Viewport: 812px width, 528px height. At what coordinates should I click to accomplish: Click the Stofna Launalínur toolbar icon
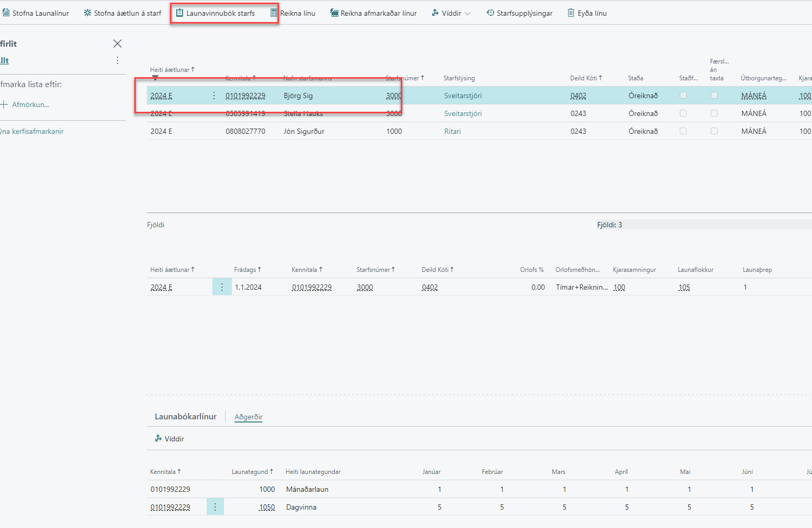6,13
